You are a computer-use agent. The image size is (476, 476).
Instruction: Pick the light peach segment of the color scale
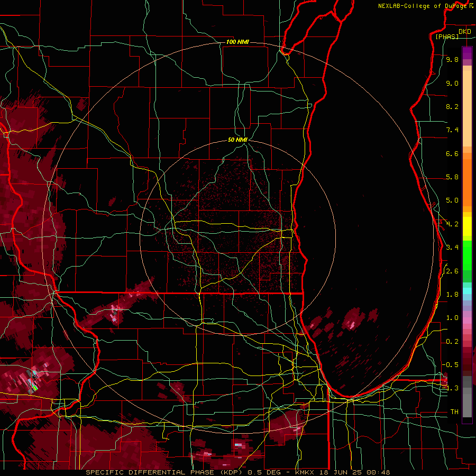point(467,108)
